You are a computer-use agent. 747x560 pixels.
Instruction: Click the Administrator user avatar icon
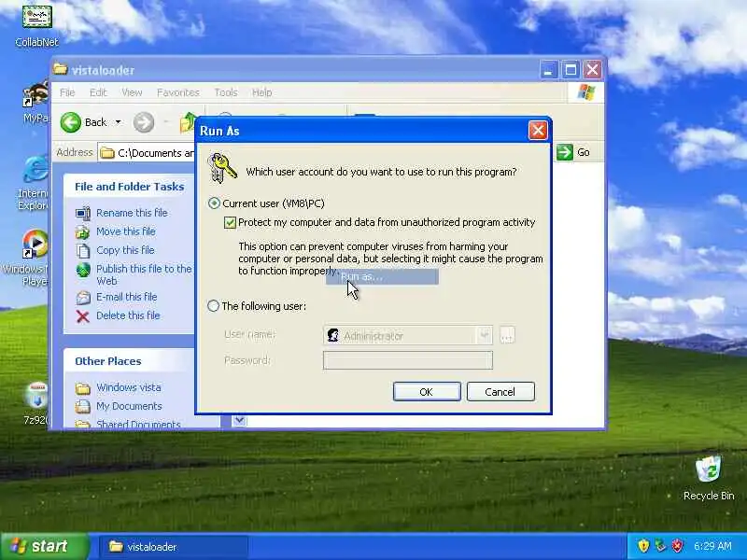pos(333,335)
